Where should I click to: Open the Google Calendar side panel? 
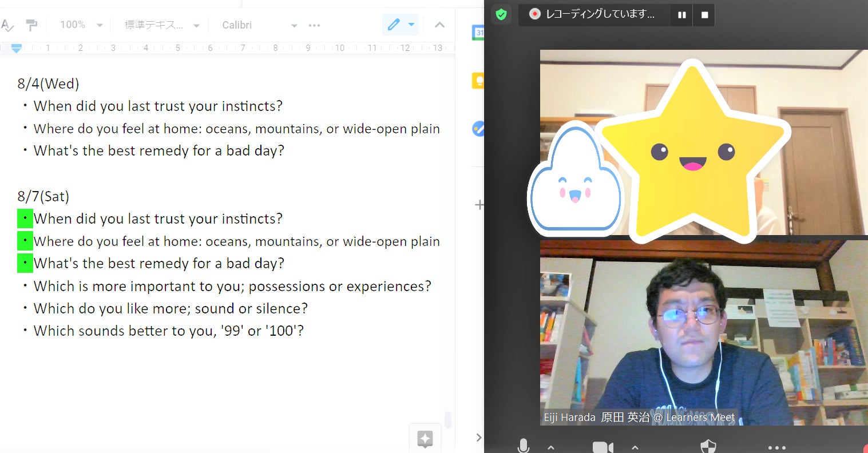(x=478, y=33)
